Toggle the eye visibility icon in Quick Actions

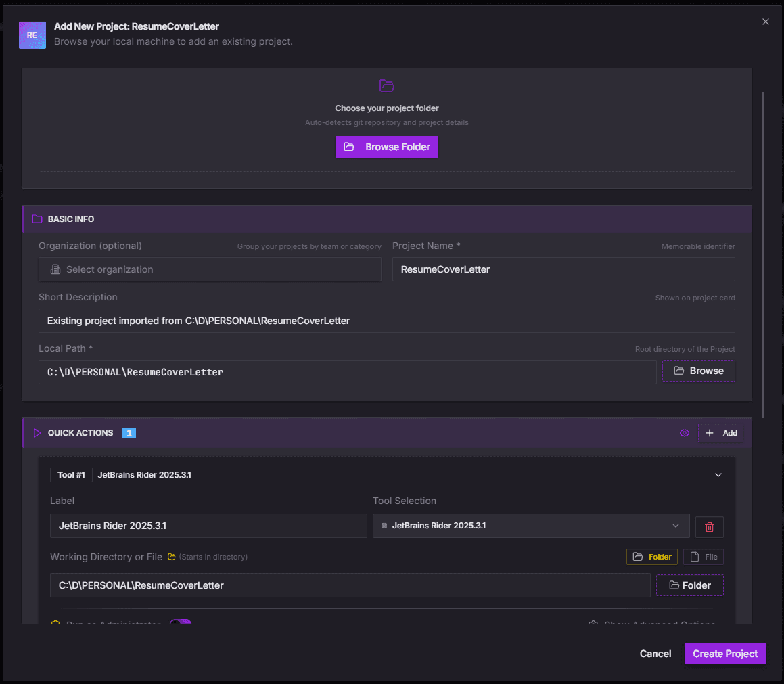pyautogui.click(x=685, y=433)
